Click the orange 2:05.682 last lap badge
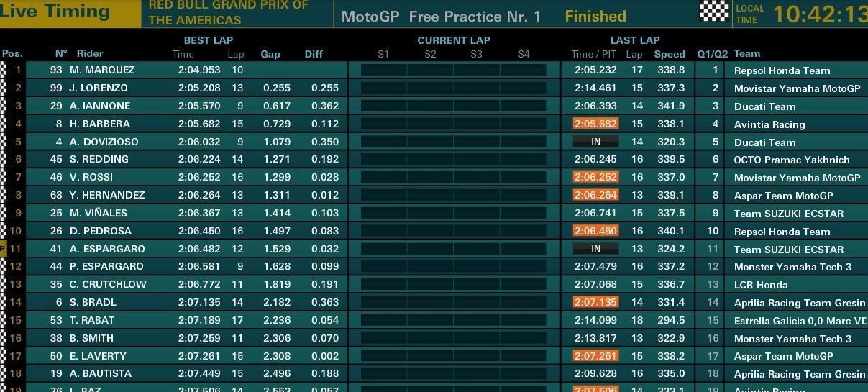This screenshot has height=392, width=868. (595, 124)
